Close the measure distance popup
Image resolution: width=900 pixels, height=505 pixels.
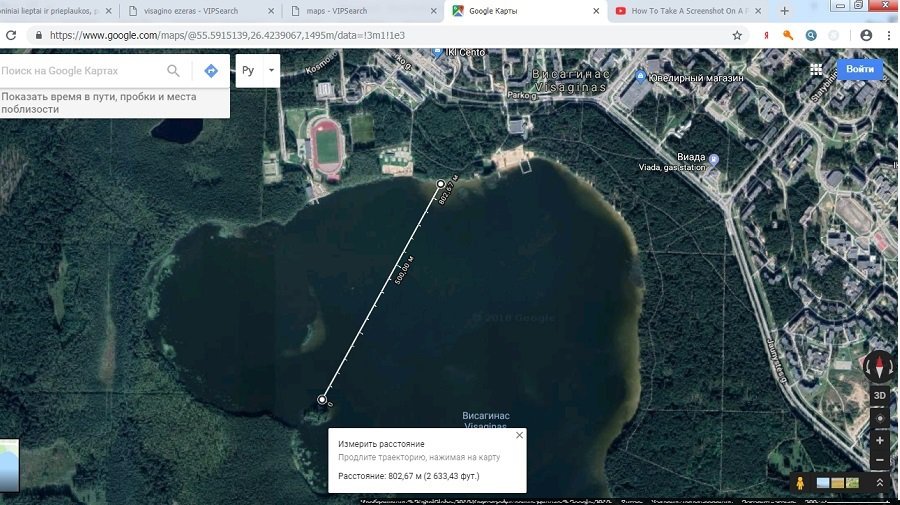(518, 435)
